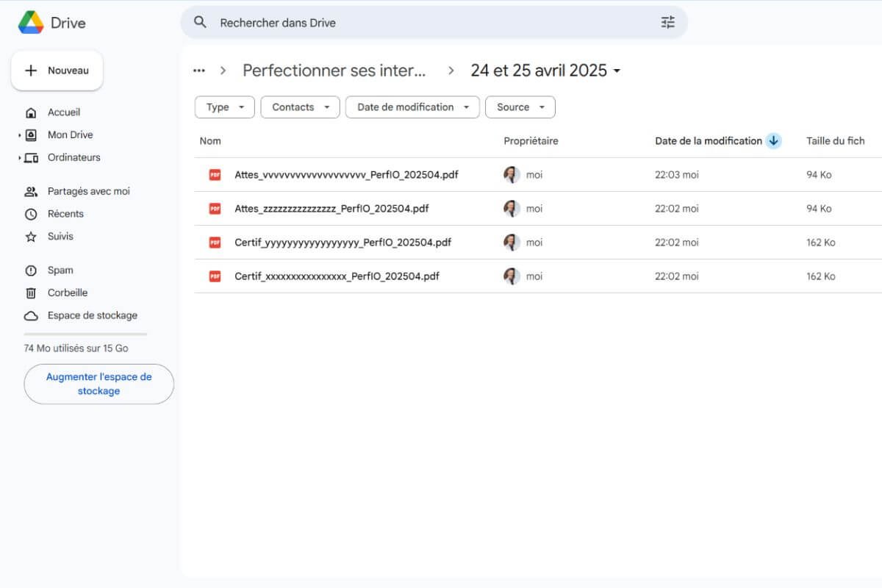Click the Augmenter l'espace de stockage link
882x588 pixels.
98,384
